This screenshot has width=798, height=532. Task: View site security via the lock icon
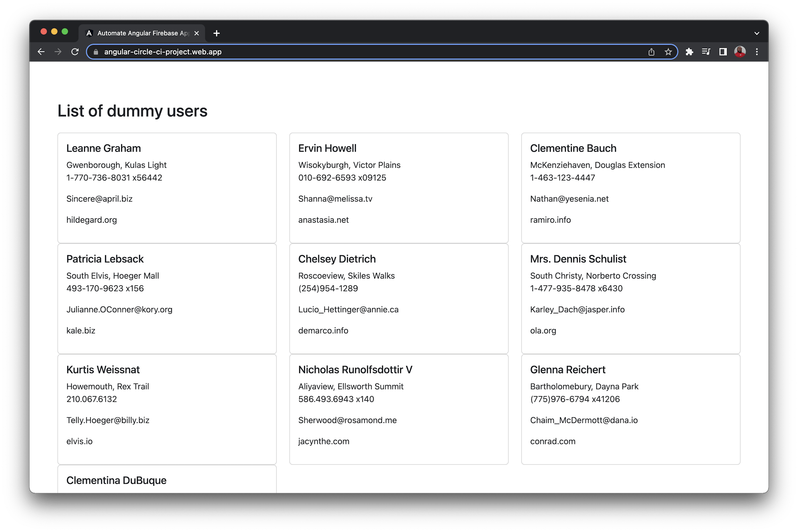(x=96, y=52)
